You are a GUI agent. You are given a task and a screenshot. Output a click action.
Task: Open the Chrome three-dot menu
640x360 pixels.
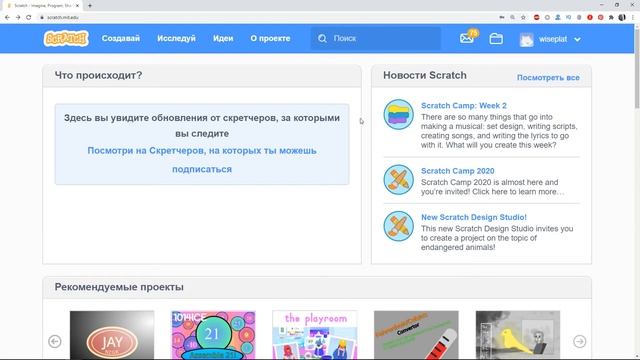pos(633,18)
